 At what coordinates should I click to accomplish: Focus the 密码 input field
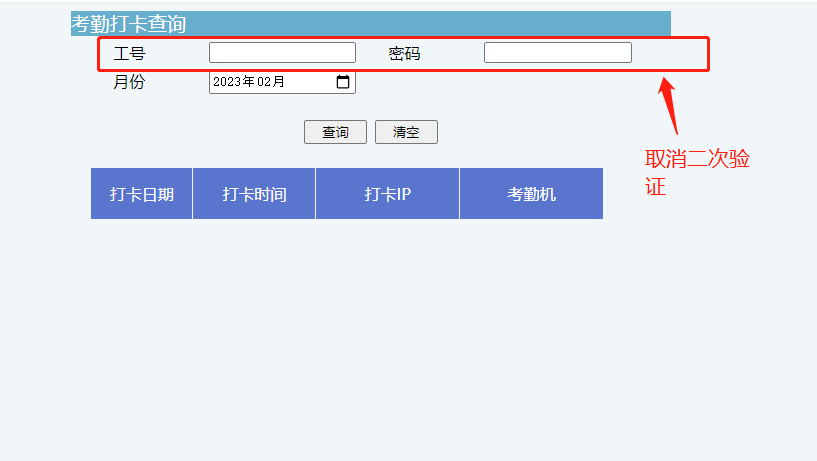[557, 53]
